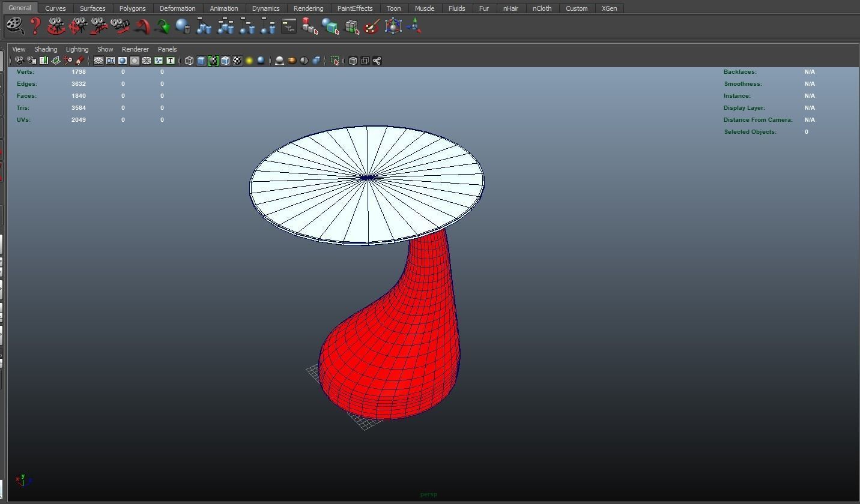Open the PaintEffects shelf tab
This screenshot has height=504, width=860.
point(355,8)
